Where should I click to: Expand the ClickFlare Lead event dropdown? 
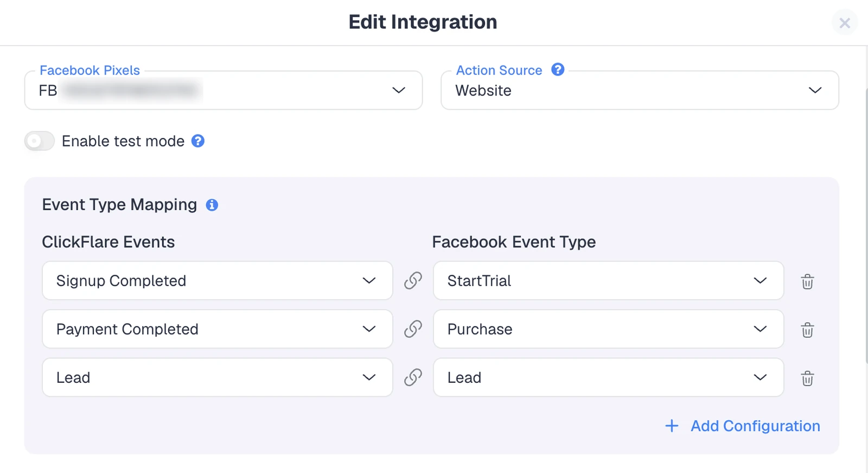(x=218, y=377)
